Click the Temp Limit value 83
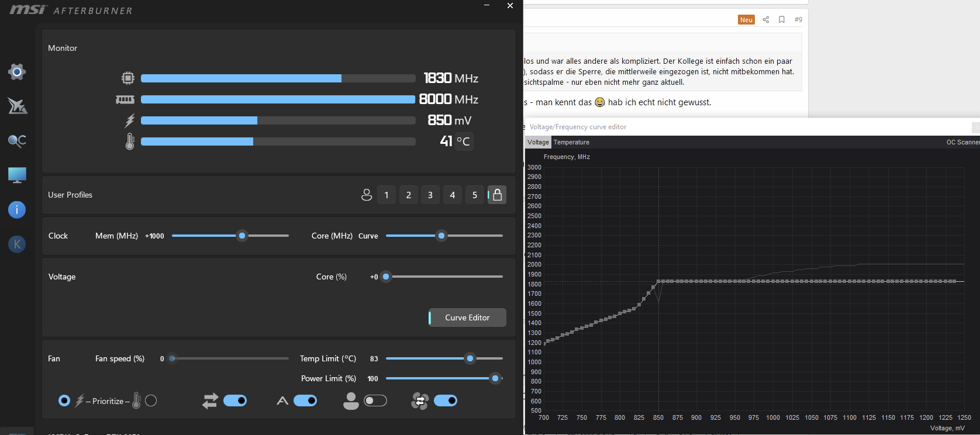This screenshot has height=435, width=980. point(374,359)
